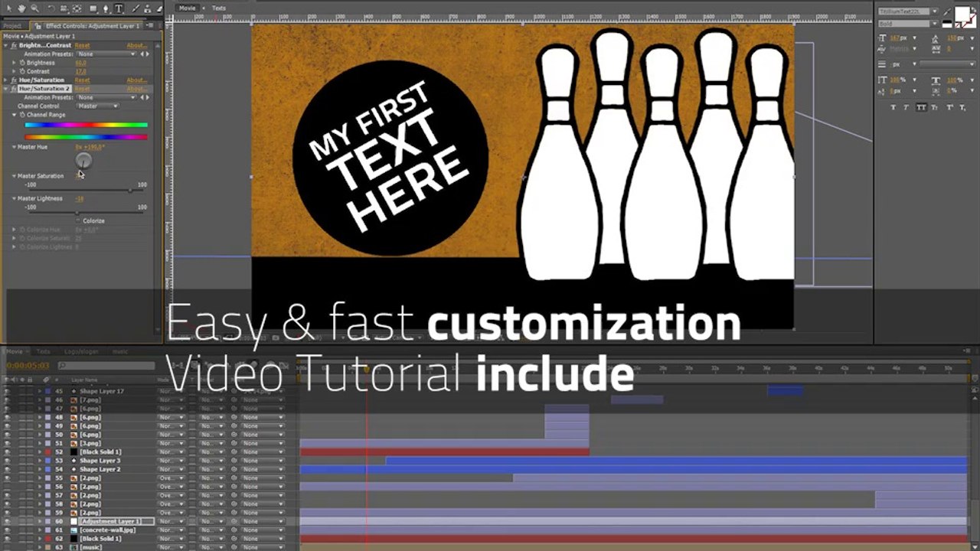Viewport: 980px width, 551px height.
Task: Select Effect Controls: Adjustment Layer 1 tab
Action: (x=93, y=26)
